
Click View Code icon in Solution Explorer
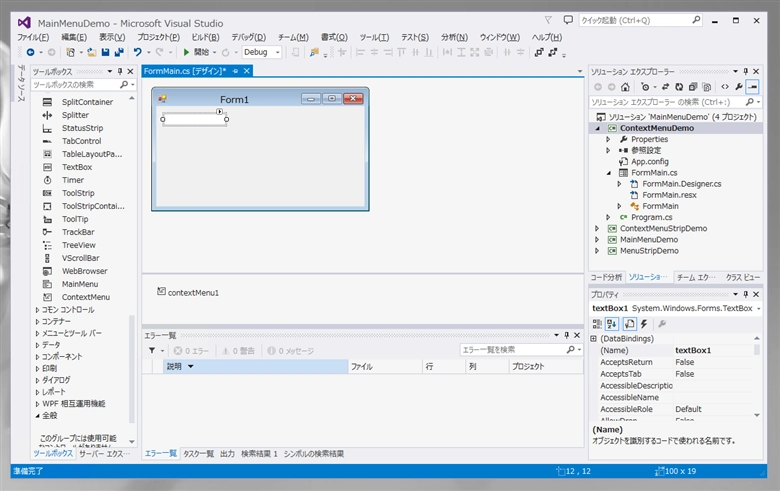coord(725,87)
